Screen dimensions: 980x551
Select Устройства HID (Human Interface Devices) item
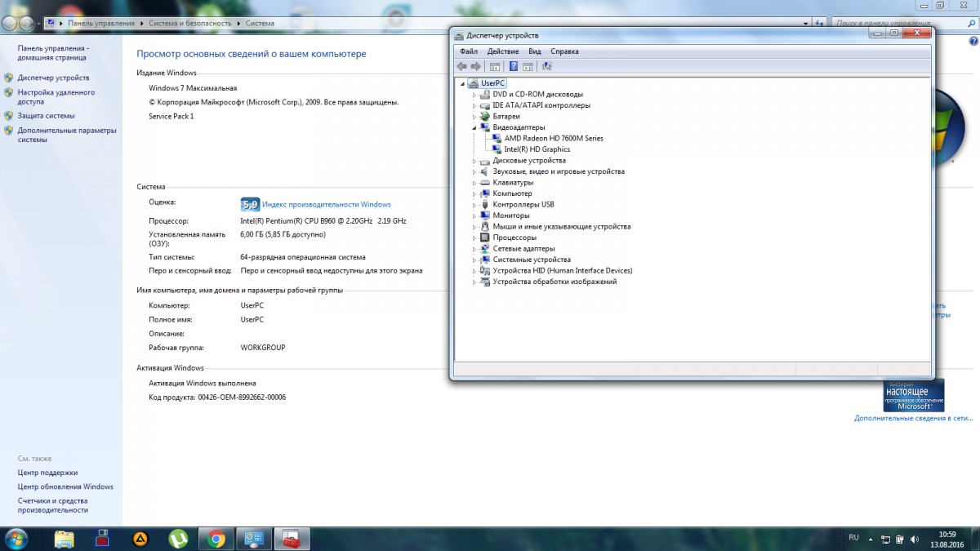click(563, 271)
